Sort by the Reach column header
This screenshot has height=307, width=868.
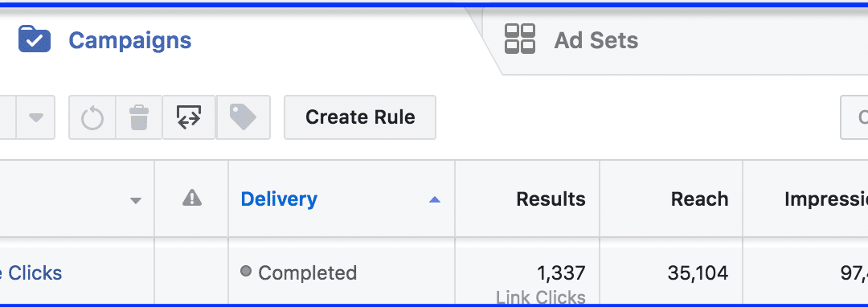tap(700, 199)
